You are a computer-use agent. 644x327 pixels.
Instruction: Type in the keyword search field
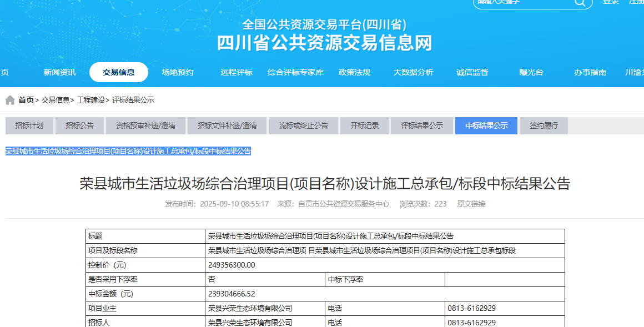point(522,2)
